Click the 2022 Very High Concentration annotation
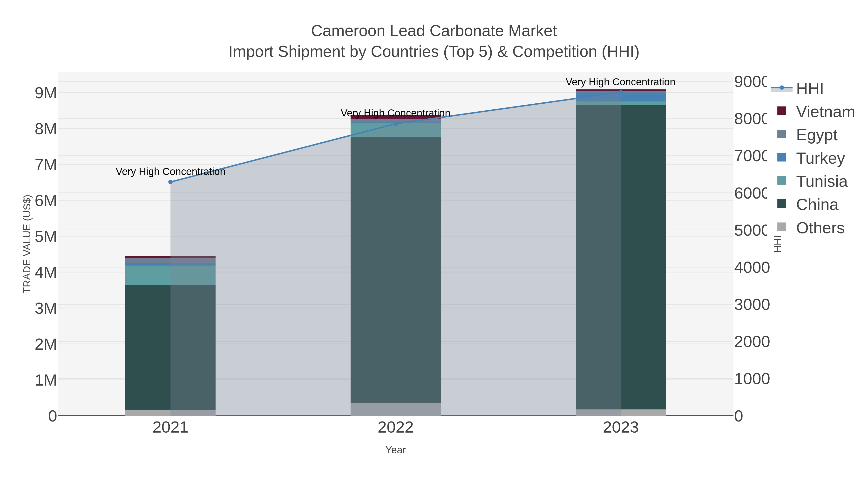This screenshot has width=868, height=488. pos(396,113)
